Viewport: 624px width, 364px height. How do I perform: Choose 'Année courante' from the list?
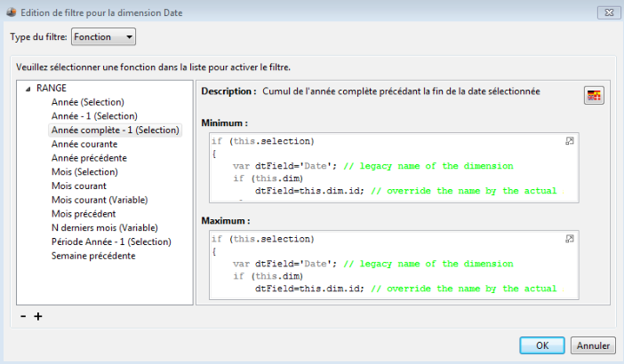coord(84,144)
